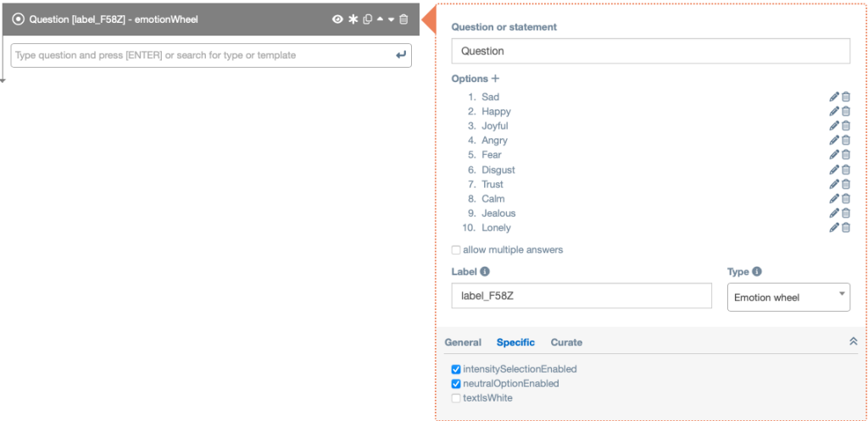Duplicate the emotionWheel question with copy icon
The image size is (868, 421).
[x=367, y=19]
